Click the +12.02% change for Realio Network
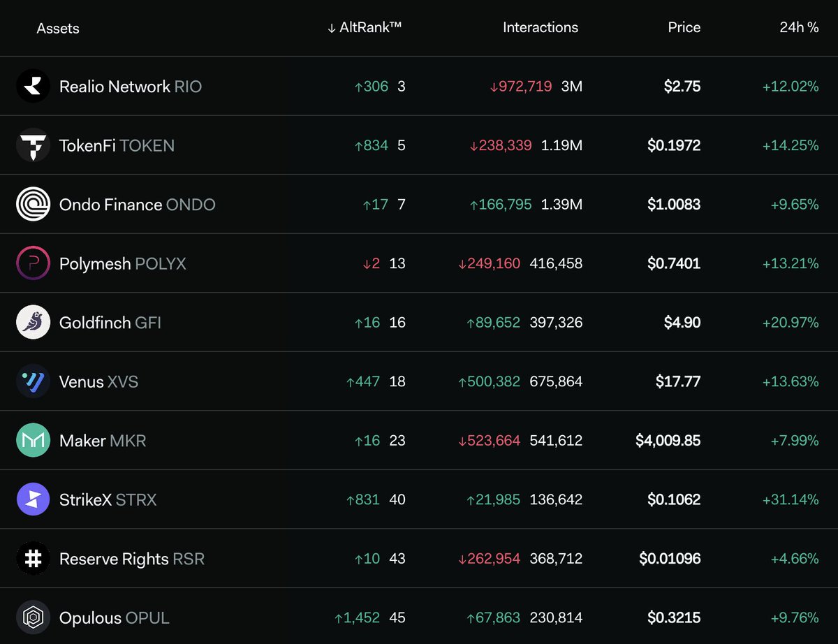Screen dimensions: 838x644 [x=791, y=87]
